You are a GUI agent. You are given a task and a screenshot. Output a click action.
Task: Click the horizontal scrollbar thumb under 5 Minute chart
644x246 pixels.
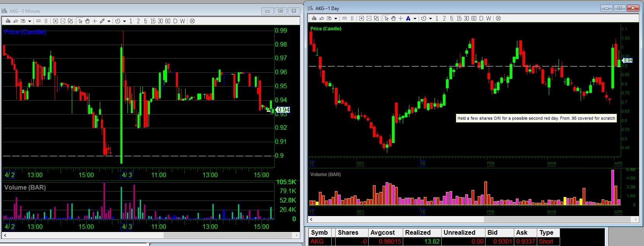[228, 235]
